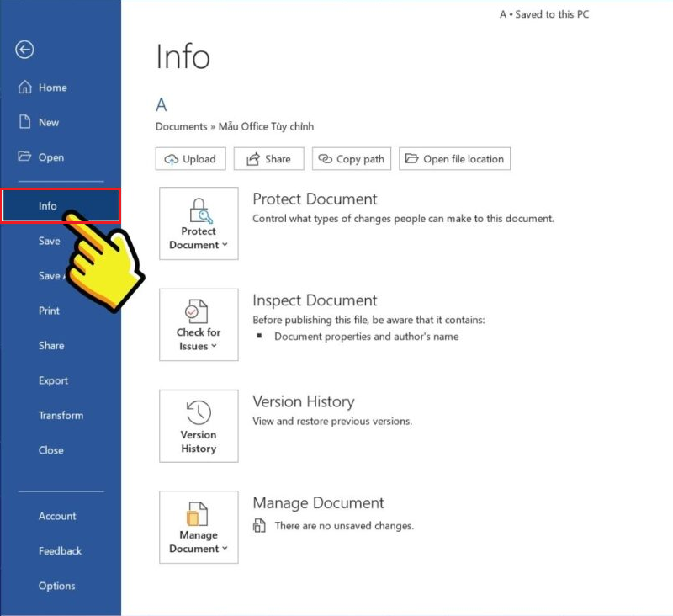Click the Copy path link icon

click(325, 159)
